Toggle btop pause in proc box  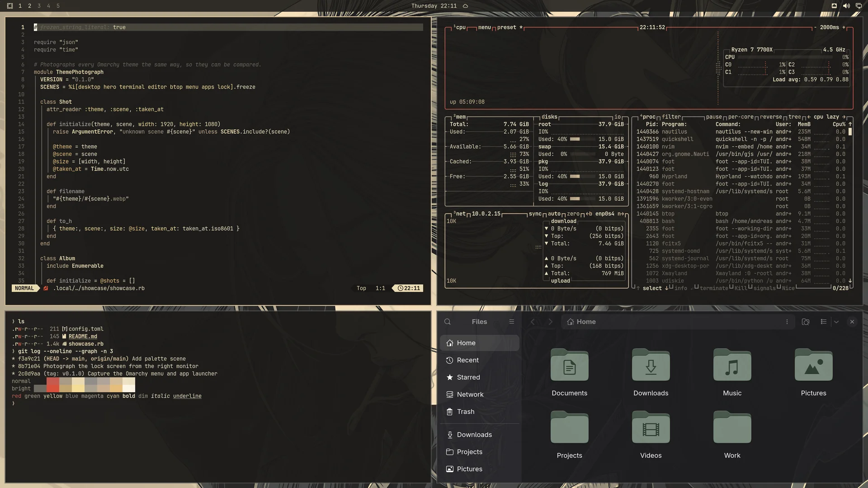(x=714, y=117)
